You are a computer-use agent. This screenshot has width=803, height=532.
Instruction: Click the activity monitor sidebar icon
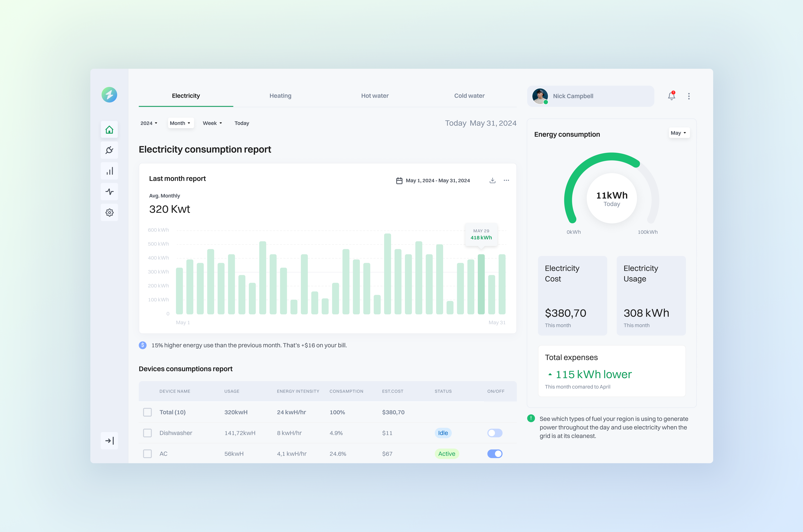(109, 191)
